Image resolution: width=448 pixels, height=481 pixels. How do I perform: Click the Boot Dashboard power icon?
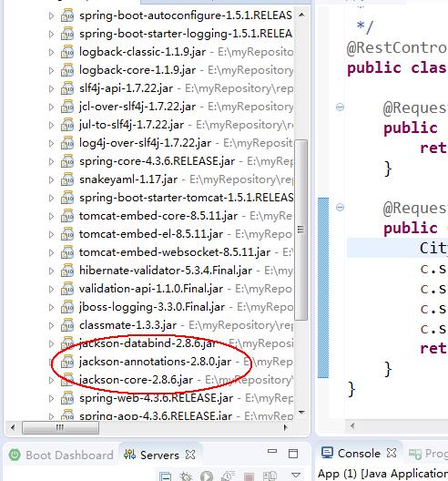coord(15,455)
